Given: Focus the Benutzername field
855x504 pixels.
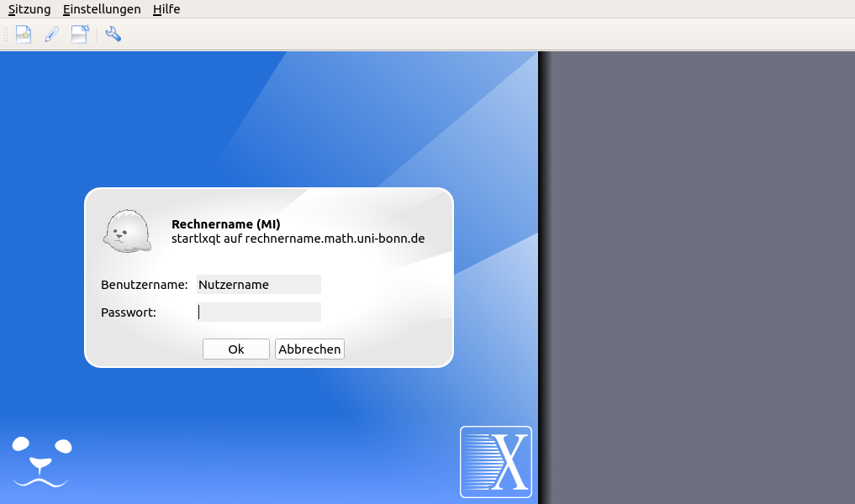Looking at the screenshot, I should [258, 285].
